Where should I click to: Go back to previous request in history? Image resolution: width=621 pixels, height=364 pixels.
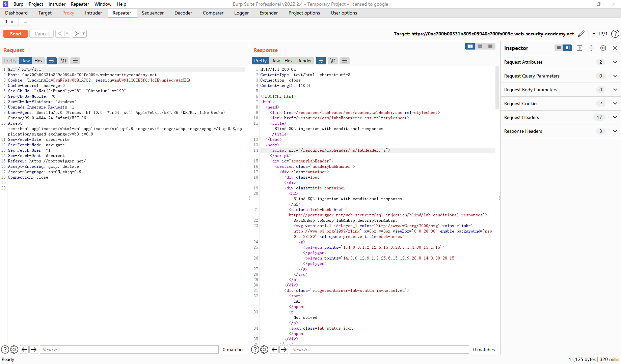(60, 34)
